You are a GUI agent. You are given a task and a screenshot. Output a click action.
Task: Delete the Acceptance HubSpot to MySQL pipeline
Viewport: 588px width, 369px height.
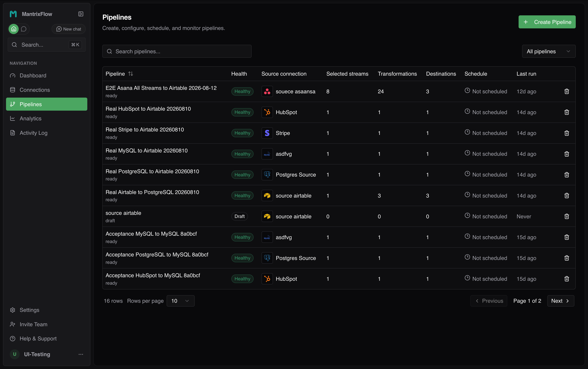pos(567,279)
